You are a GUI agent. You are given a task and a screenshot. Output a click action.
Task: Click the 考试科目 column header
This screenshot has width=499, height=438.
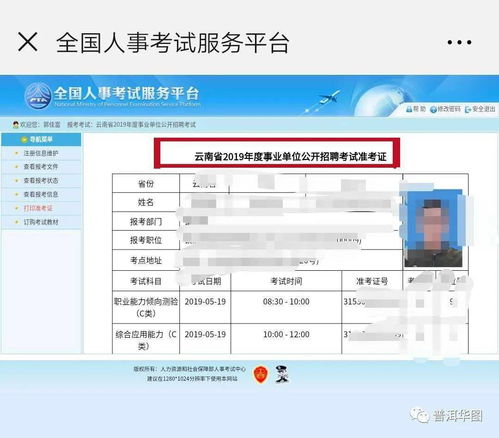[146, 281]
